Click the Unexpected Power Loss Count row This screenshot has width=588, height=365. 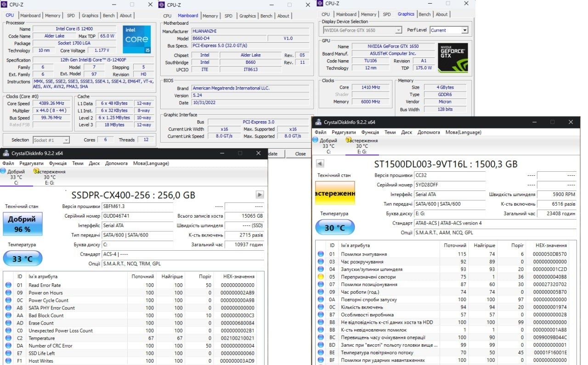(x=133, y=331)
